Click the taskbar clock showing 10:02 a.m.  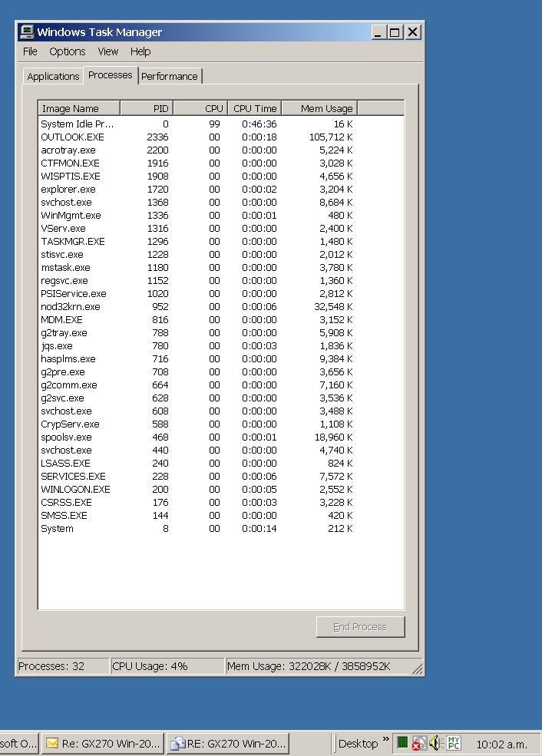(501, 744)
